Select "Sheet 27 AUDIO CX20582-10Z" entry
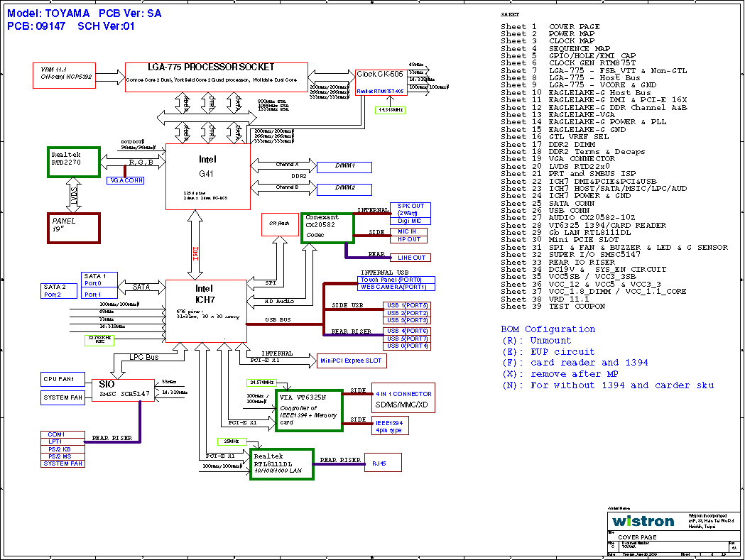 (x=567, y=217)
